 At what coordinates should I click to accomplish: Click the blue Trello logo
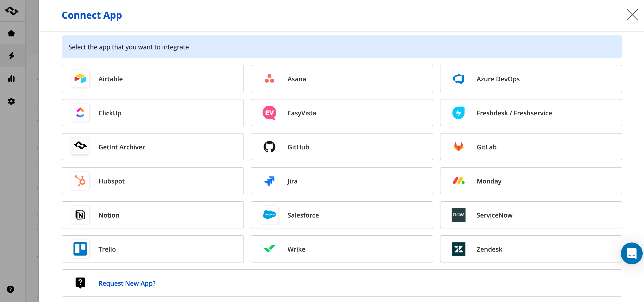click(80, 249)
